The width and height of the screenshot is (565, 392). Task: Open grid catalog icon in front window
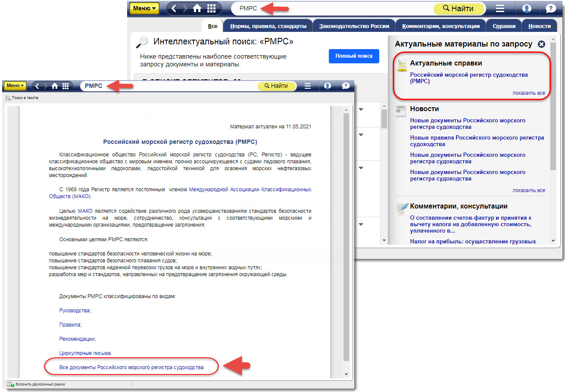65,86
